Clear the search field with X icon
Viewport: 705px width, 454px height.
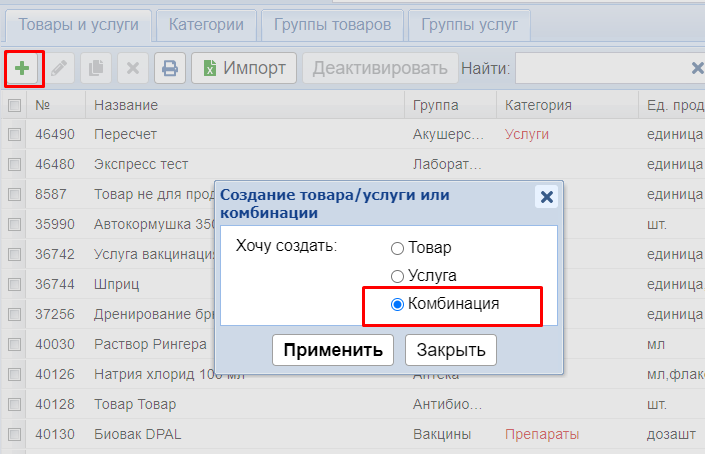[697, 68]
